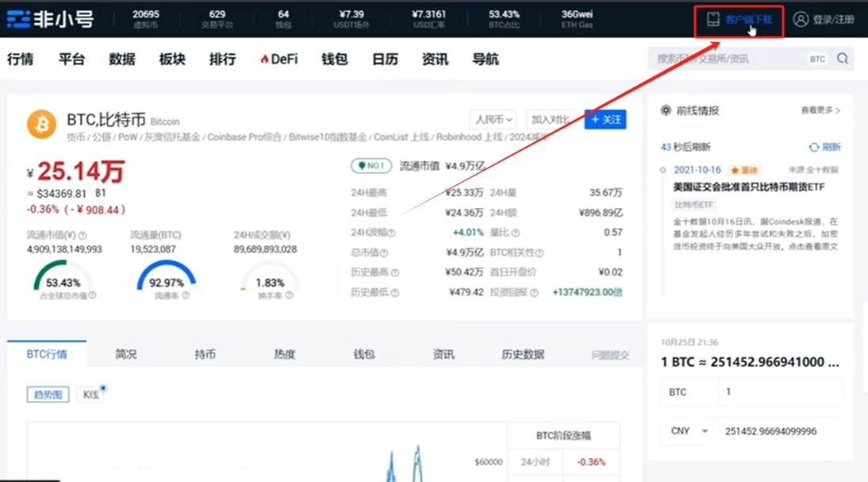Open the 数据 menu
This screenshot has height=482, width=868.
122,60
